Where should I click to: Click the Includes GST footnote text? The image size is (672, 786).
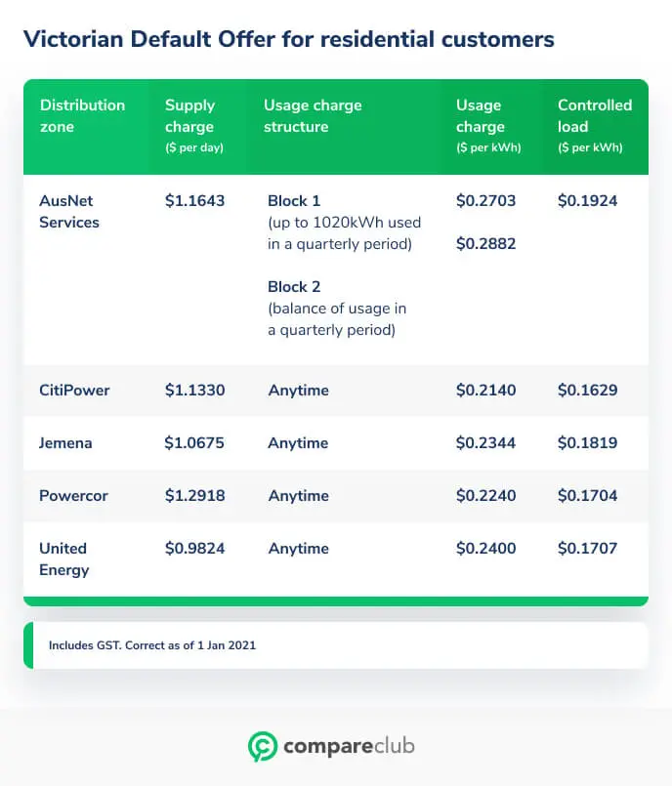pyautogui.click(x=152, y=645)
